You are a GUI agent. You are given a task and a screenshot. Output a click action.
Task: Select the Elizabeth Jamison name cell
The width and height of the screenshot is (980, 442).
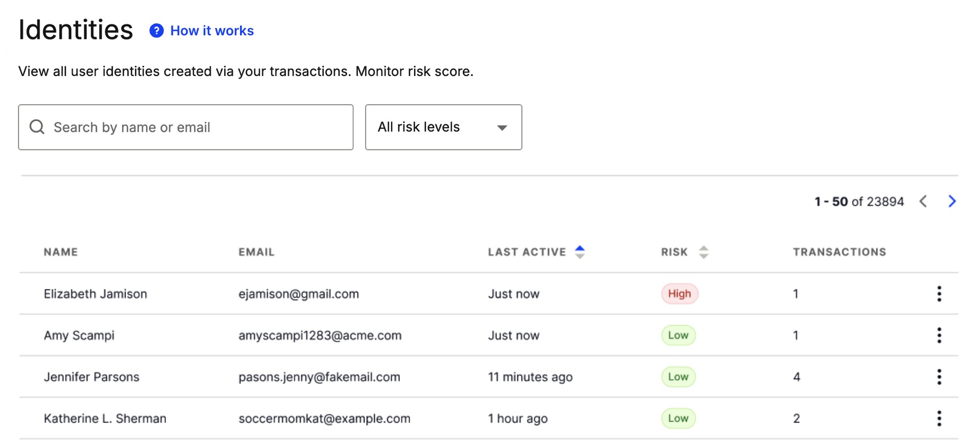pyautogui.click(x=95, y=294)
